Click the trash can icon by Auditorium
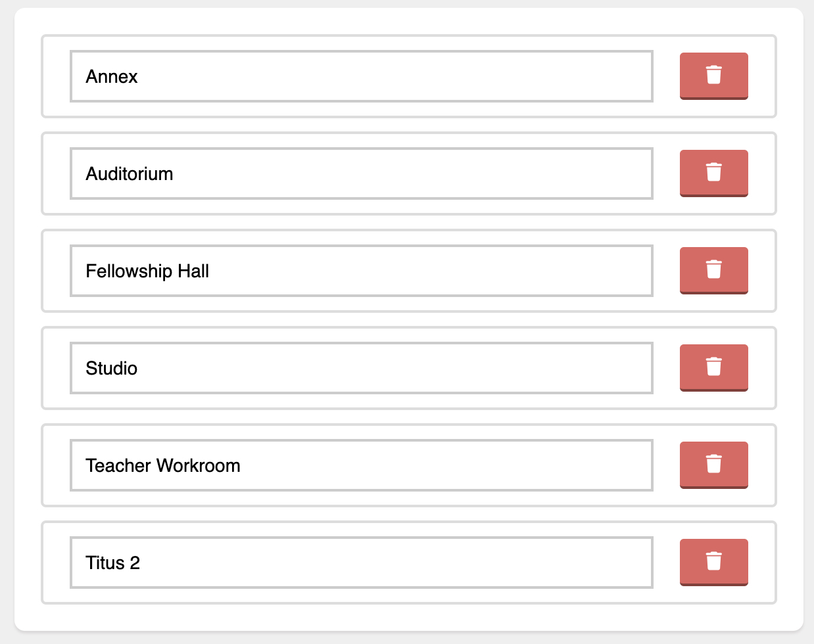The height and width of the screenshot is (644, 814). [x=713, y=172]
